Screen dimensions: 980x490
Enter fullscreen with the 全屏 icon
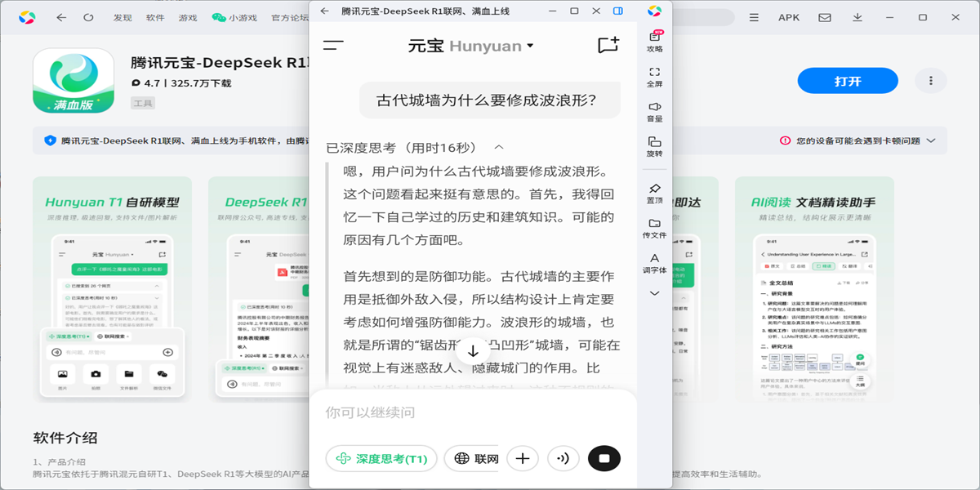[x=655, y=77]
